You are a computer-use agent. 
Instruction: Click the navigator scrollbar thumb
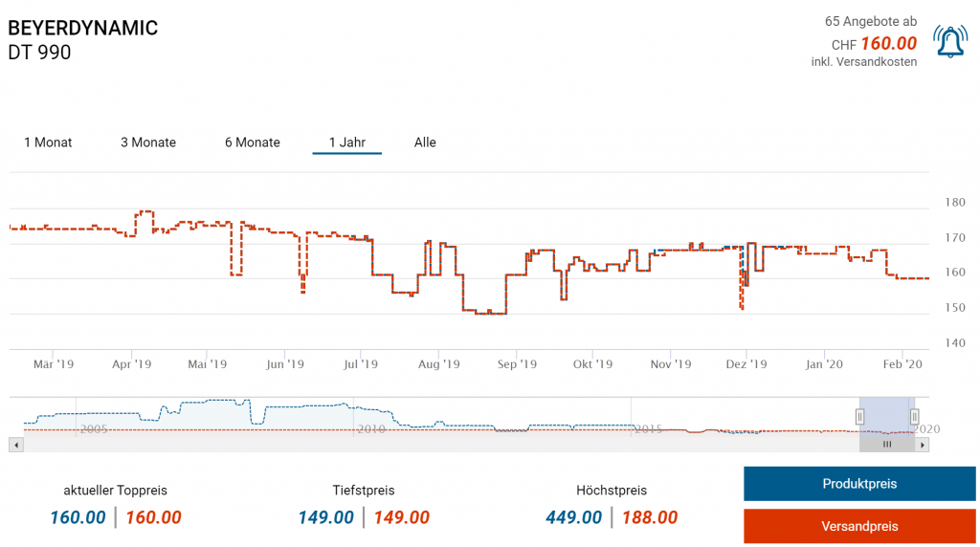tap(887, 445)
